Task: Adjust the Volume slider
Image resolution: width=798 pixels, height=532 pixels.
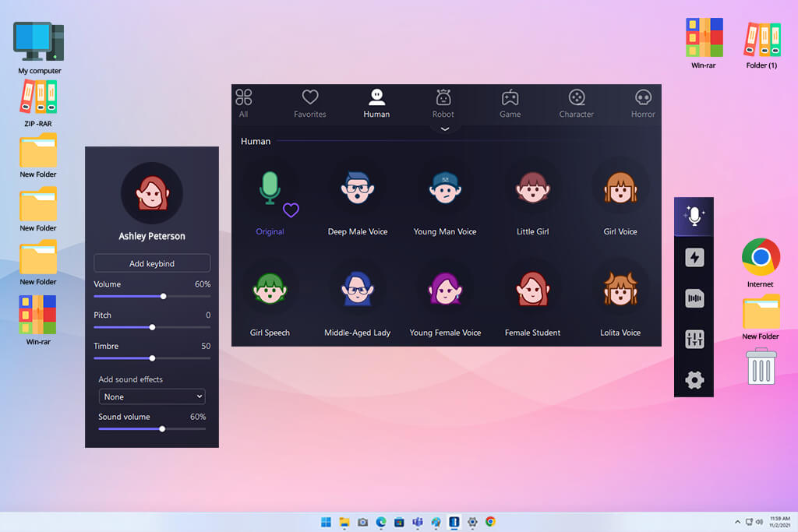Action: (152, 296)
